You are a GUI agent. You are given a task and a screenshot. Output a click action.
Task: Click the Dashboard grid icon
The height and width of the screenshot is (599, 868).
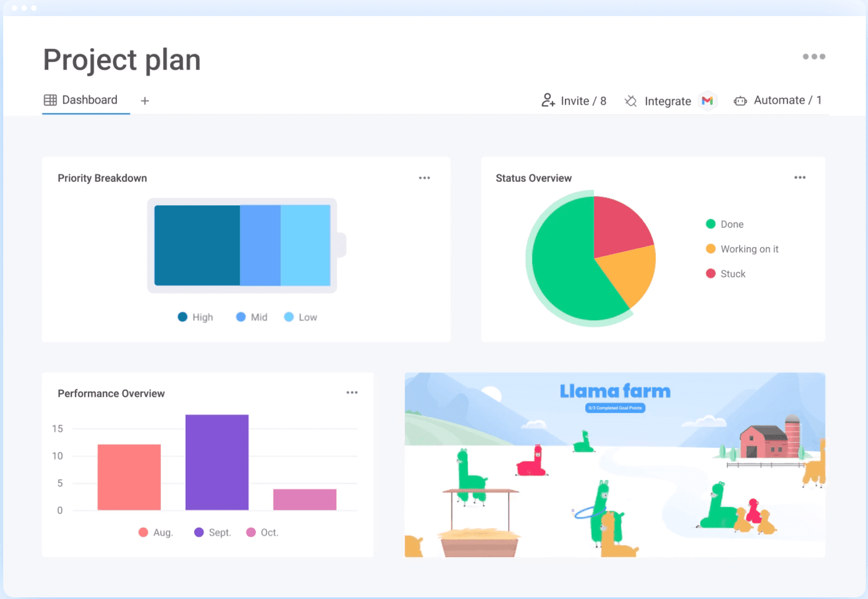pos(50,100)
